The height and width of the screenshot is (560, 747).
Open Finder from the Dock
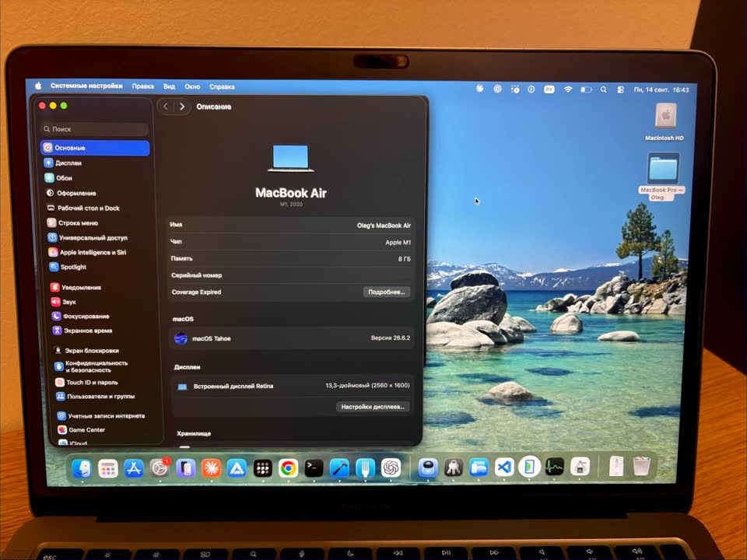click(x=82, y=468)
